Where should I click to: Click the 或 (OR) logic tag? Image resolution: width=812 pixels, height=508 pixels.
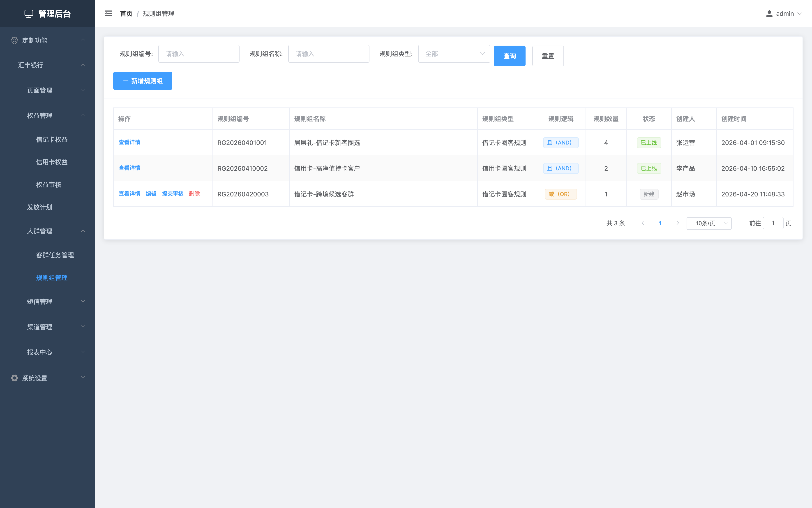point(561,194)
